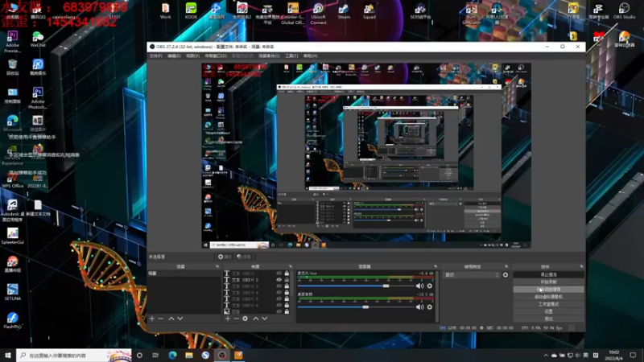Screen dimensions: 644x362
Task: Open the OBS Studio desktop icon
Action: point(624,11)
